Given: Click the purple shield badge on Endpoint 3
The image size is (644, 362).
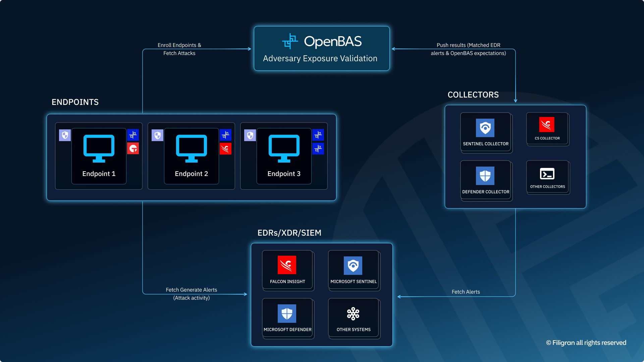Looking at the screenshot, I should click(x=250, y=135).
